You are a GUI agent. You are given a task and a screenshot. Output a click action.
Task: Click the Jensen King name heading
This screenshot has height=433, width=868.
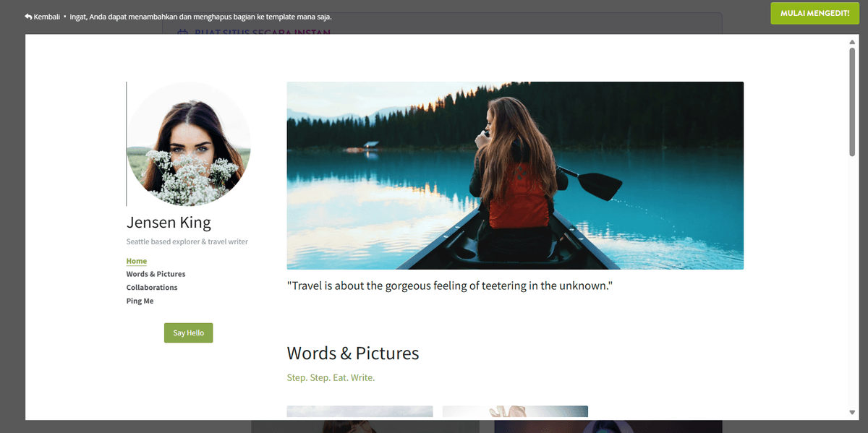pyautogui.click(x=169, y=222)
